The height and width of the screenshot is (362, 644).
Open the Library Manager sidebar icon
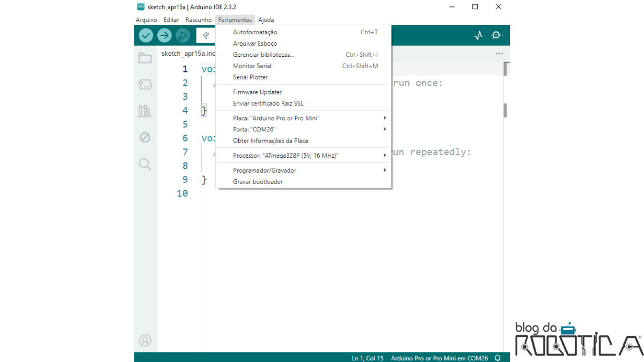point(145,111)
